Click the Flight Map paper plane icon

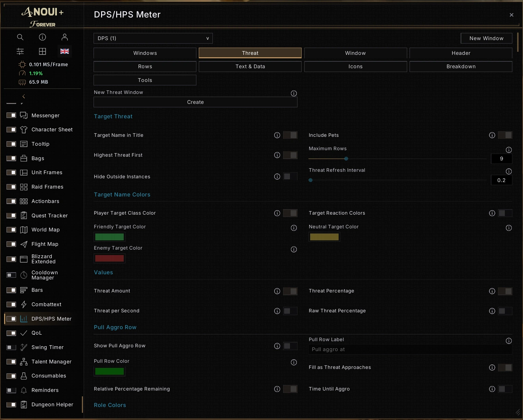tap(24, 244)
